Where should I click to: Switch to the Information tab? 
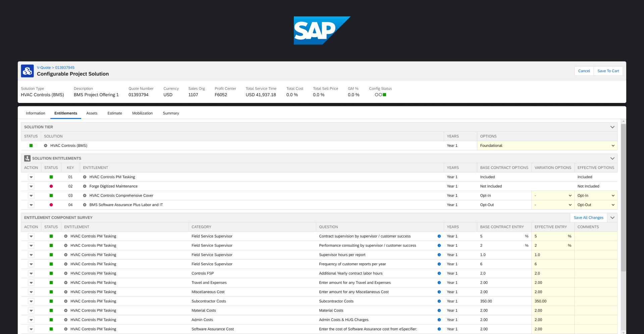click(36, 113)
